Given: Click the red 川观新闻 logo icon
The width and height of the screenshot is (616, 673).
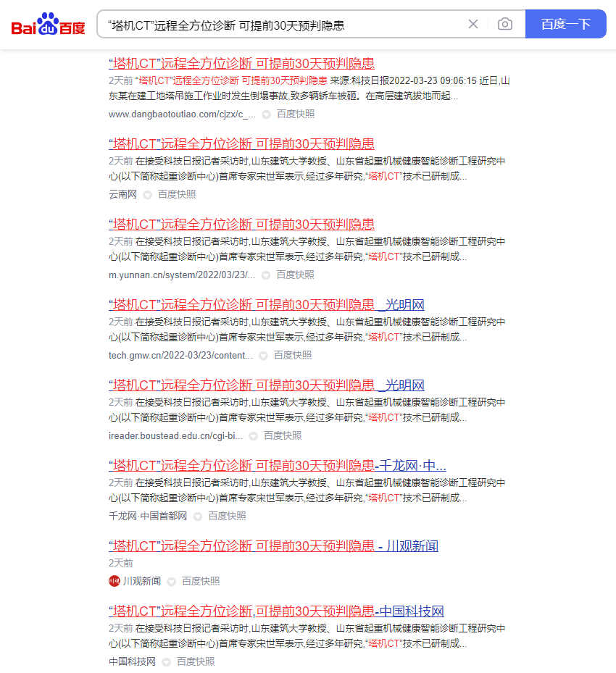Looking at the screenshot, I should pos(115,581).
